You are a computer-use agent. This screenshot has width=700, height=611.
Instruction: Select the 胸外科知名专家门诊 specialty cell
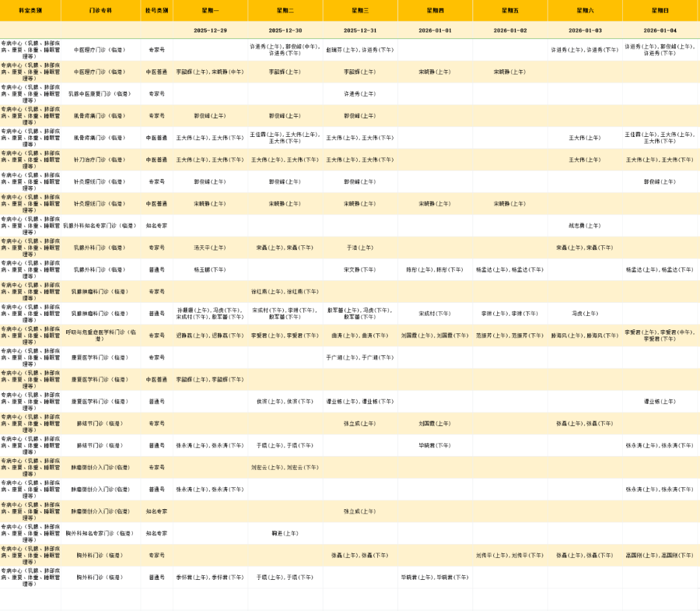click(100, 533)
